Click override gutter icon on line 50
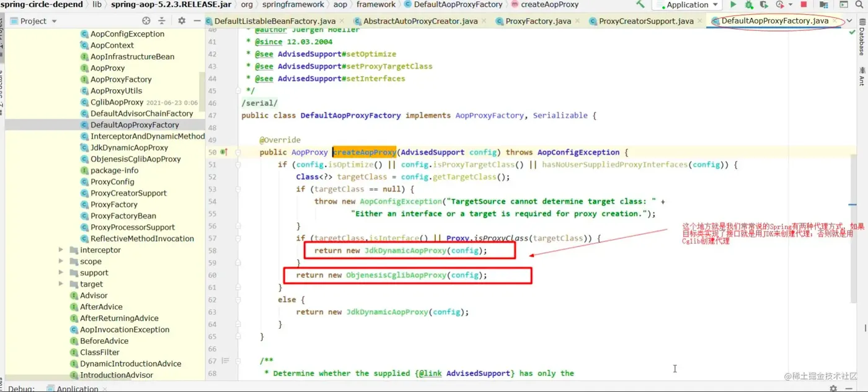 224,152
